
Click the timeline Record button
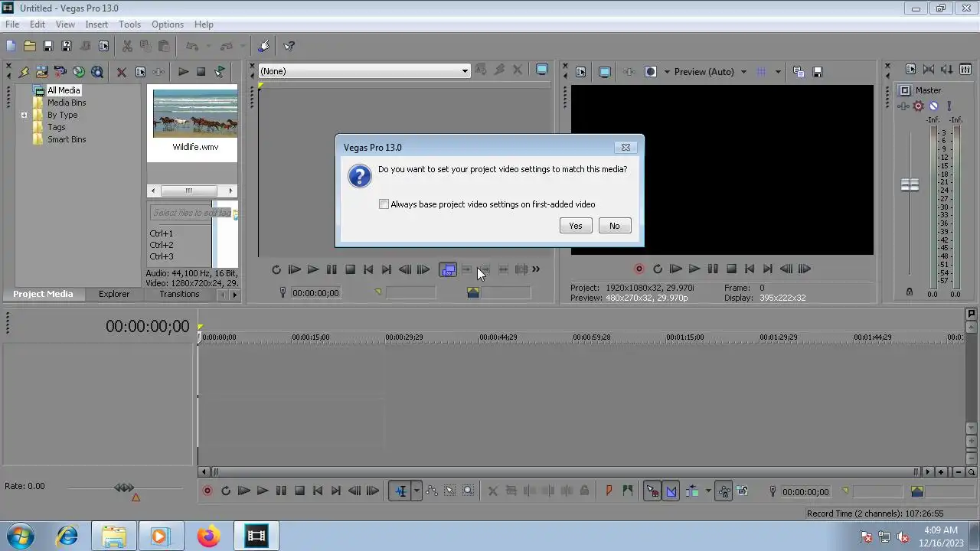pos(207,491)
